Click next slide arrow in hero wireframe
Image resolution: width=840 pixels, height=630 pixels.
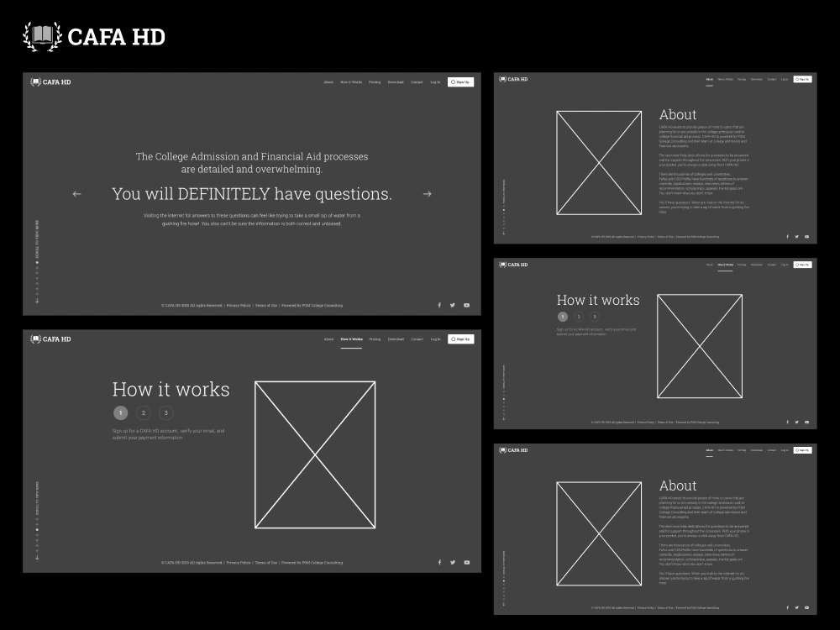427,194
